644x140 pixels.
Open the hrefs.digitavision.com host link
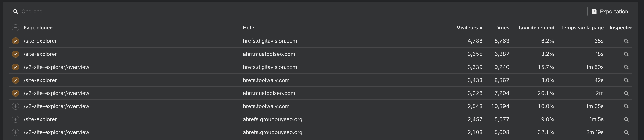pyautogui.click(x=270, y=41)
